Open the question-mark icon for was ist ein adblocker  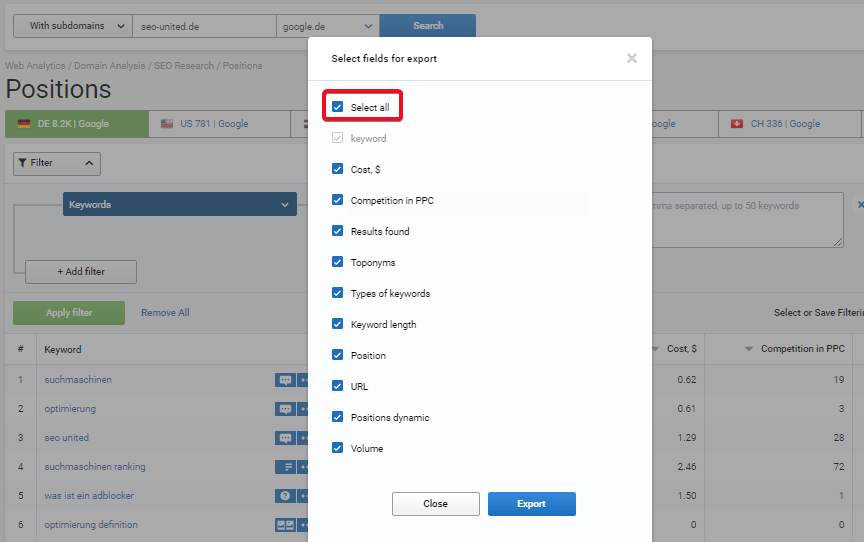coord(285,496)
